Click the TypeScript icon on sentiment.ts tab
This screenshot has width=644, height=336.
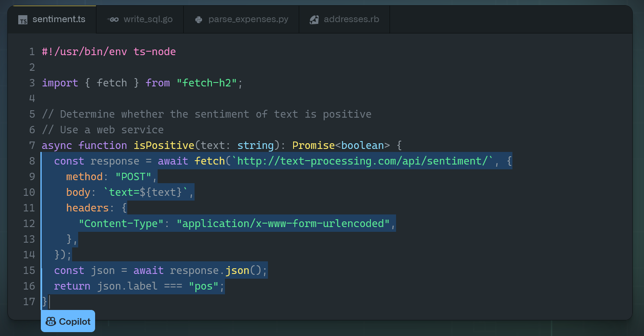click(x=23, y=19)
